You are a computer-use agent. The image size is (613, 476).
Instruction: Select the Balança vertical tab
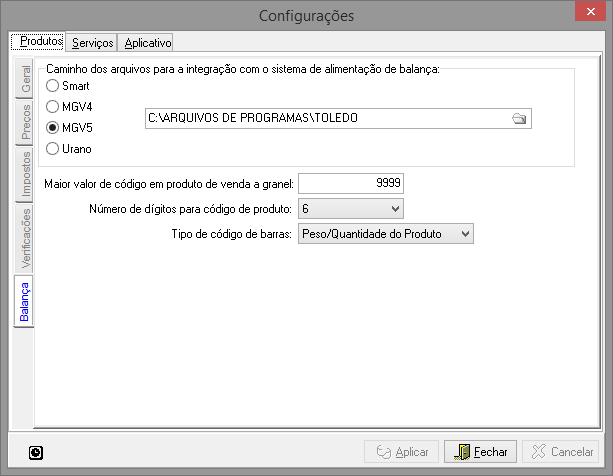pyautogui.click(x=24, y=301)
